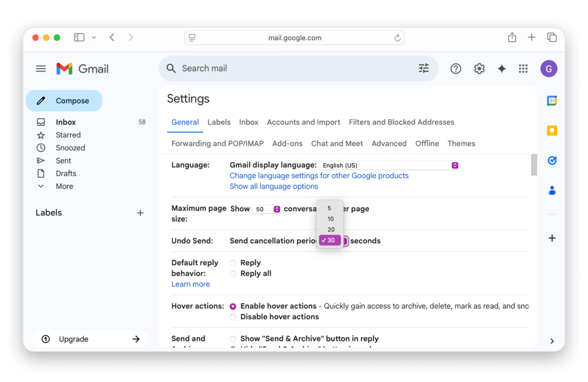Click the Compose button

(x=64, y=101)
